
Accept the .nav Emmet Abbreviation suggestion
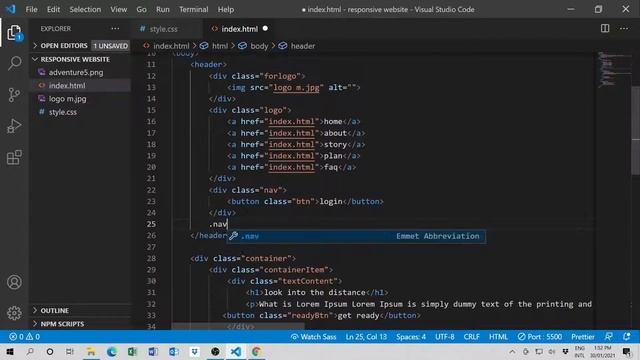356,236
